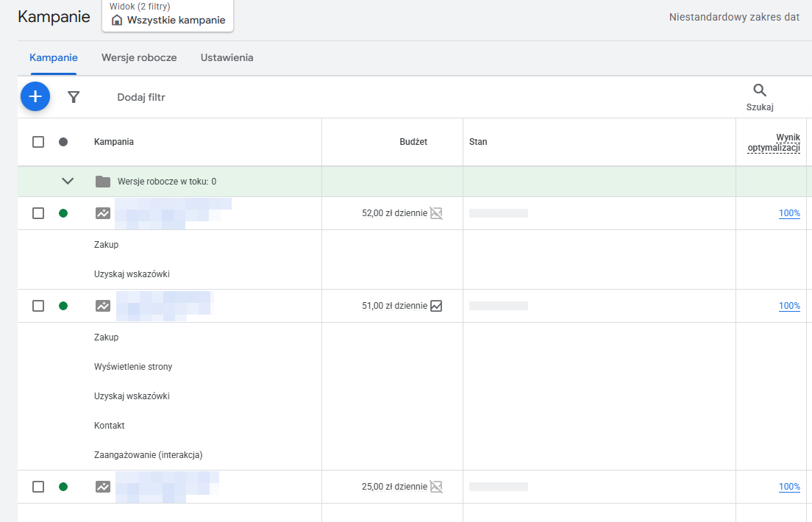The width and height of the screenshot is (812, 522).
Task: Click crossed chart icon next to 52,00 zł
Action: coord(437,212)
